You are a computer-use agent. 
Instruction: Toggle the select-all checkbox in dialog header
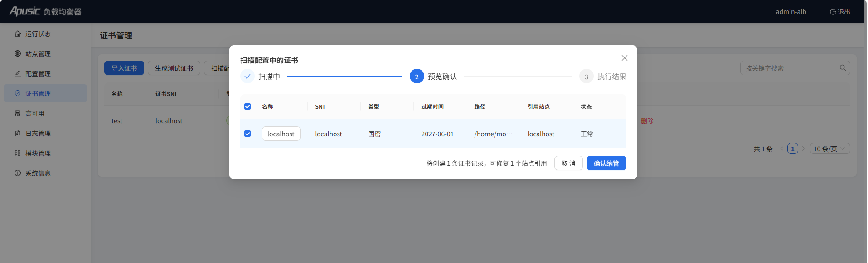tap(247, 106)
